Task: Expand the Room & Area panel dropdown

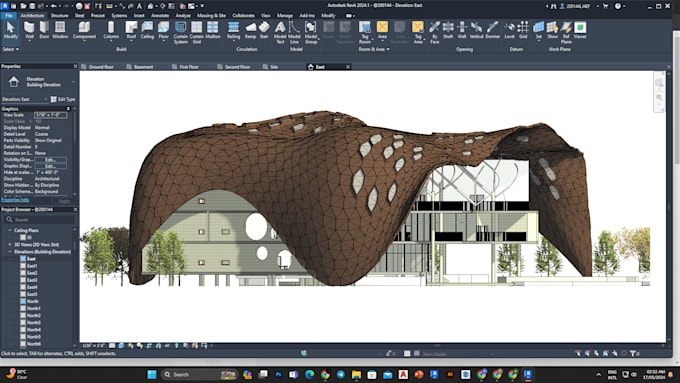Action: (x=374, y=49)
